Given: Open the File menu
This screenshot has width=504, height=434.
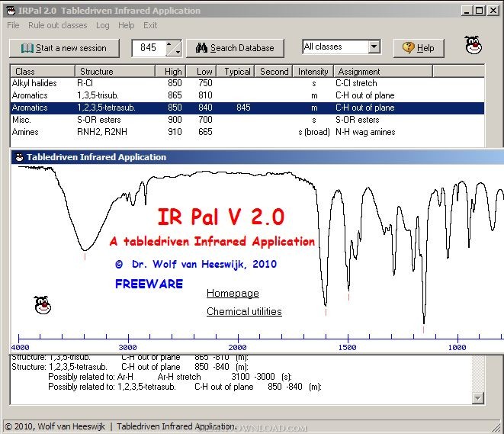Looking at the screenshot, I should [x=13, y=25].
